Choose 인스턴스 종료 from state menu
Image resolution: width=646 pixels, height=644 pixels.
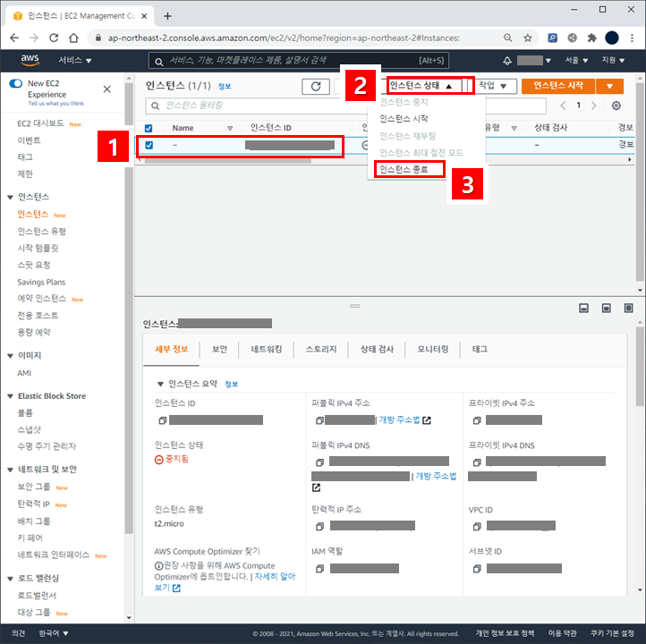tap(404, 169)
